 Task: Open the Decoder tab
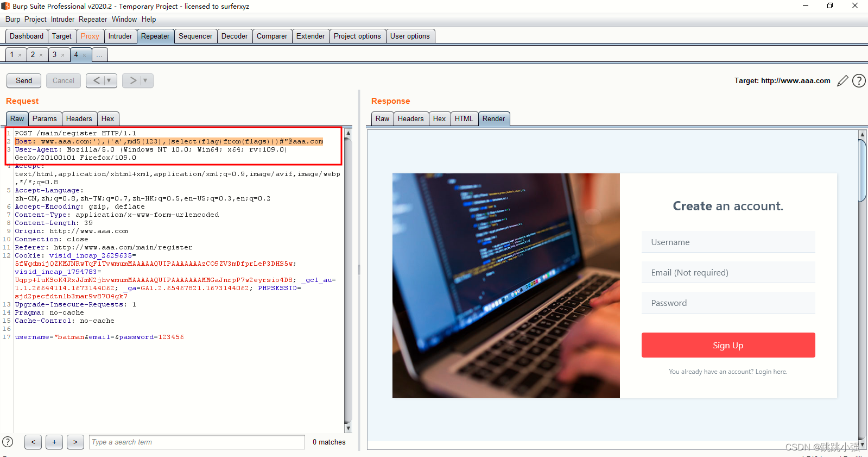235,36
